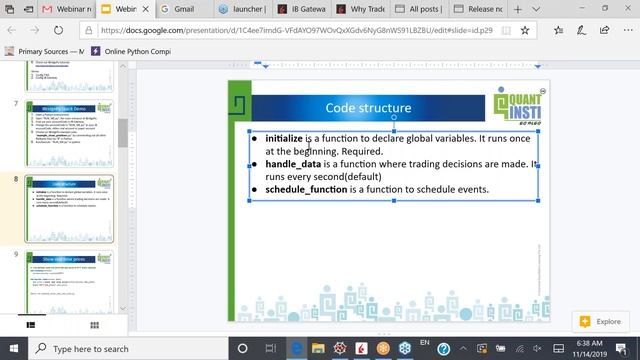Switch to filmstrip view
Viewport: 640px width, 360px height.
tap(31, 325)
